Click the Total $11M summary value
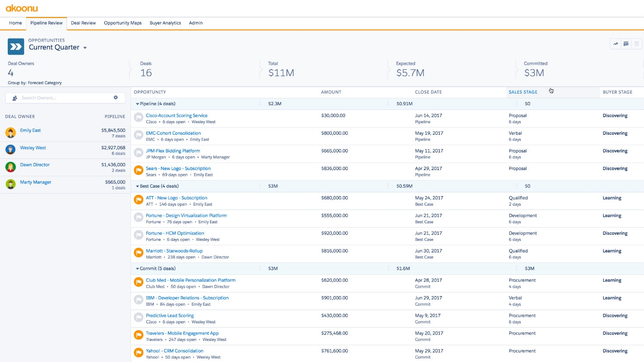This screenshot has height=362, width=644. [281, 73]
